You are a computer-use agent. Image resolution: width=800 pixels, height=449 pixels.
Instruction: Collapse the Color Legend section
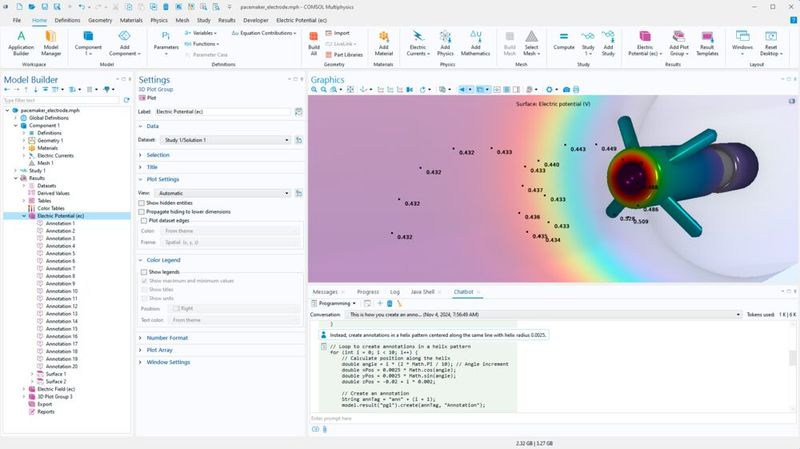(163, 260)
